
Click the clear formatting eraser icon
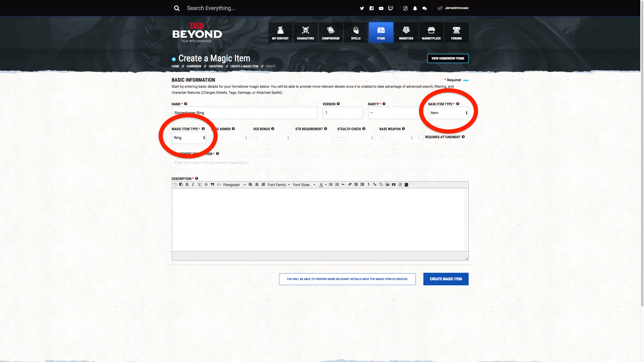pos(350,185)
